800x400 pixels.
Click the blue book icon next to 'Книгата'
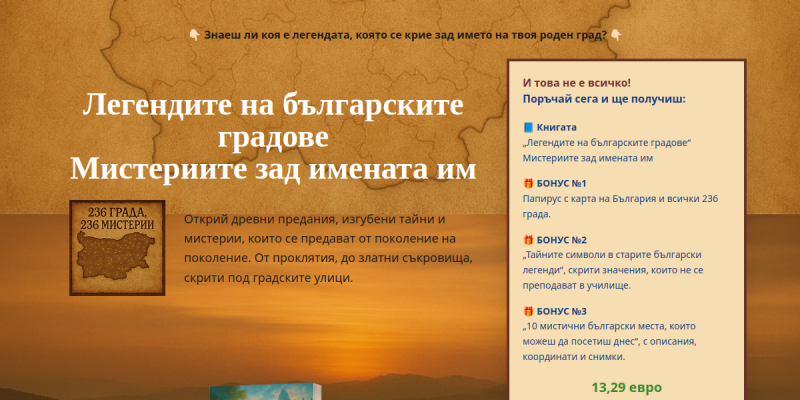(x=528, y=128)
